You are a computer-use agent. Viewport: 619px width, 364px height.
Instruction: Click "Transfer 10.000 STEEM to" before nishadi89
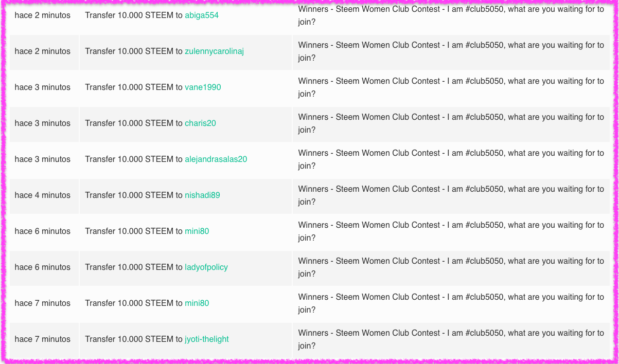click(x=134, y=195)
